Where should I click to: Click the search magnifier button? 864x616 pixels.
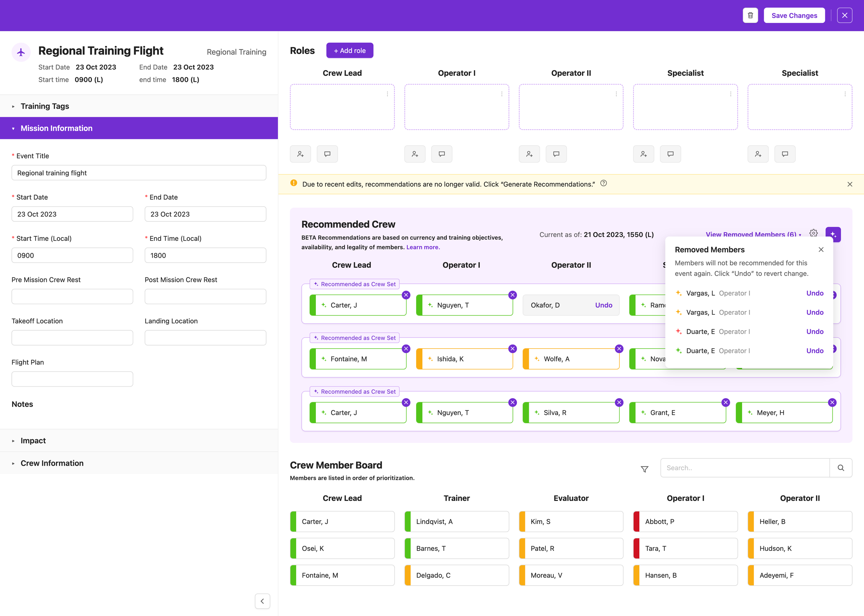[x=841, y=468]
